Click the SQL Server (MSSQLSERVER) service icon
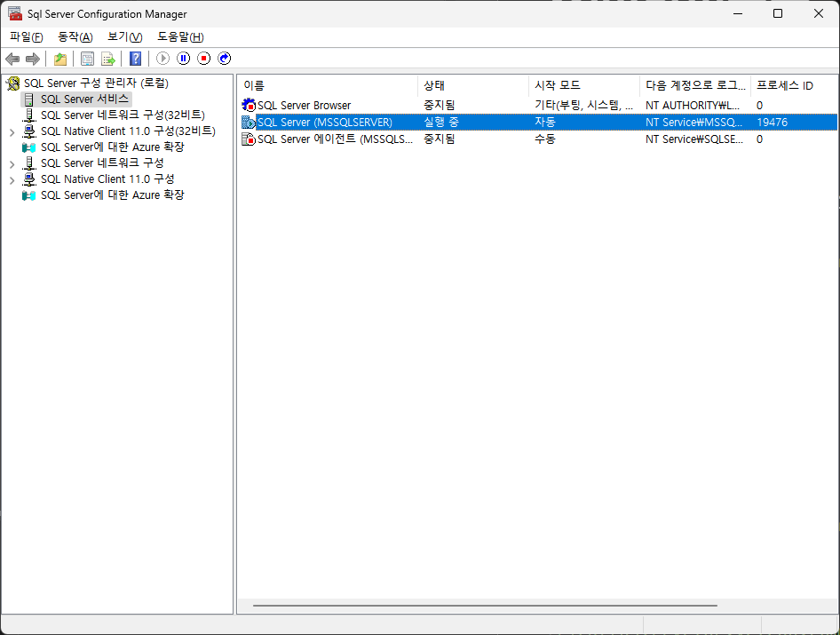840x635 pixels. 249,123
